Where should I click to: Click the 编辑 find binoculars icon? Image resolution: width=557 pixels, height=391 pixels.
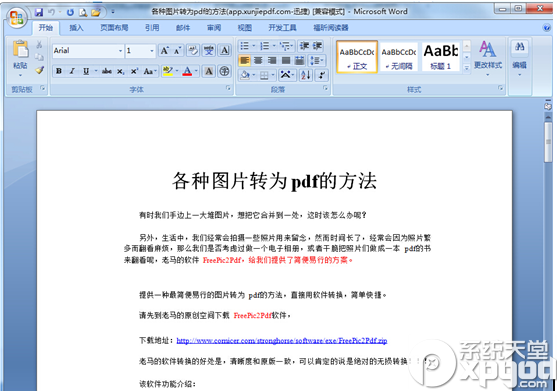520,47
